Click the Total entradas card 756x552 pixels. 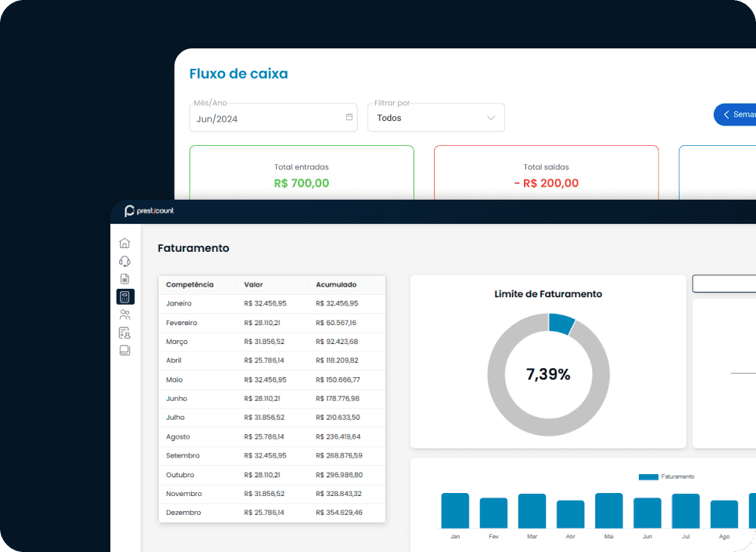pos(301,174)
